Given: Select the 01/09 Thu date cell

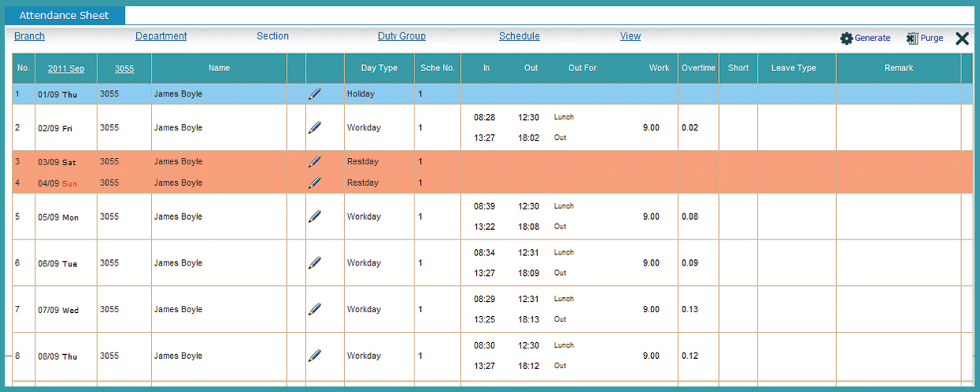Looking at the screenshot, I should 66,94.
